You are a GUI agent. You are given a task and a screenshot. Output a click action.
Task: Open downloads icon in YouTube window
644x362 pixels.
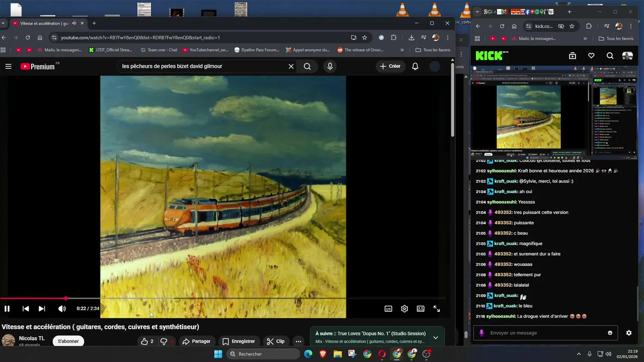pos(412,37)
